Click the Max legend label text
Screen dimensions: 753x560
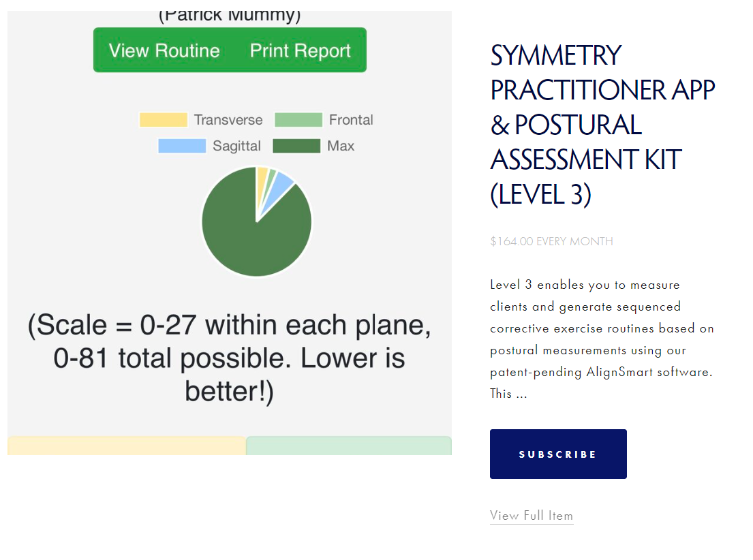pyautogui.click(x=341, y=146)
